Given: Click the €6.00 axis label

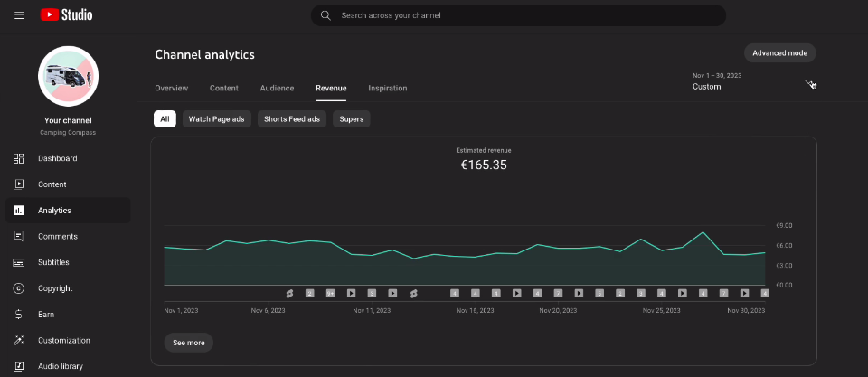Looking at the screenshot, I should click(x=784, y=246).
